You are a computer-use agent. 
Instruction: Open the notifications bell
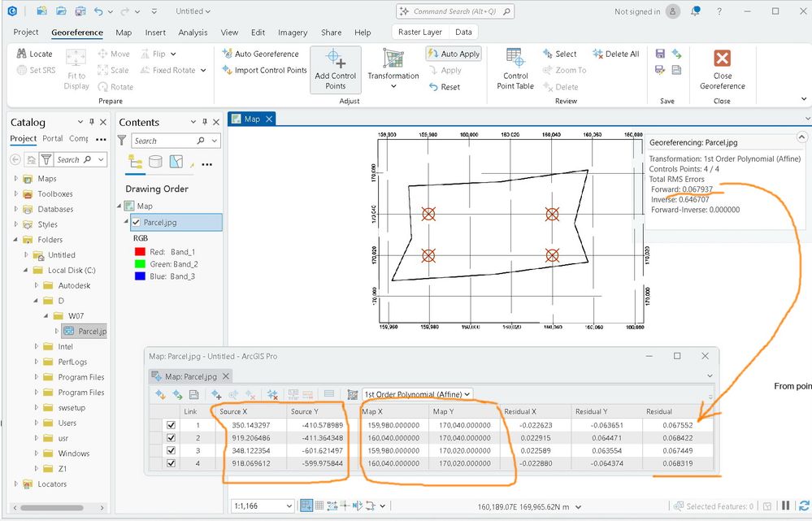pos(695,11)
